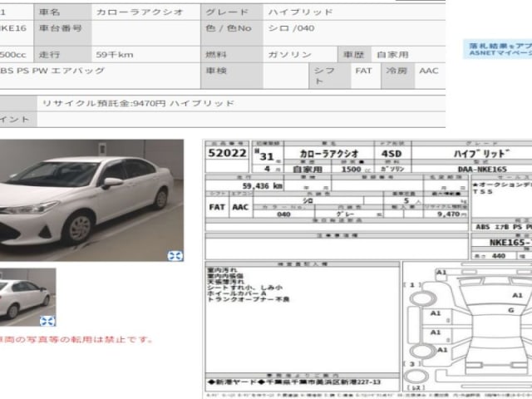Click the 車名 label cell

[63, 12]
